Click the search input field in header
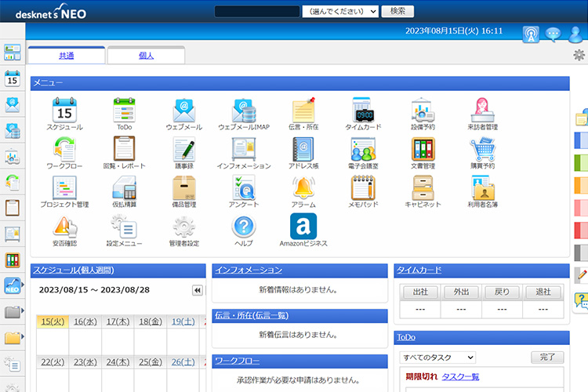 click(256, 12)
